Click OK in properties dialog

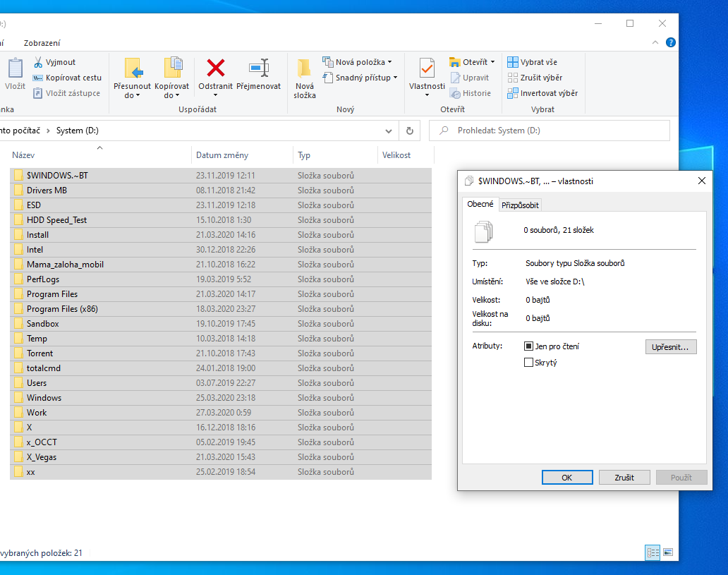pos(567,478)
